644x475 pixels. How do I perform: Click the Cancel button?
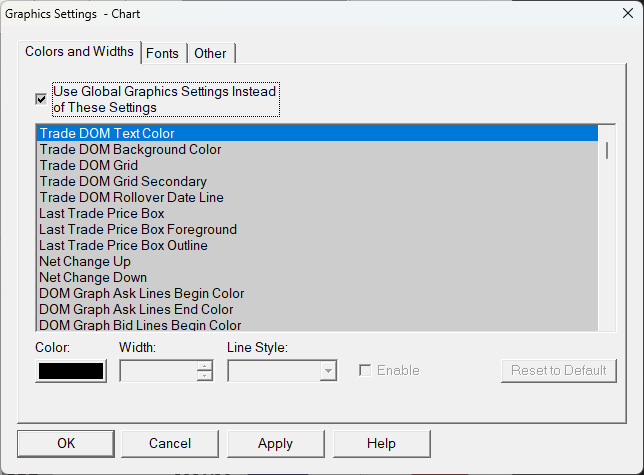tap(170, 443)
